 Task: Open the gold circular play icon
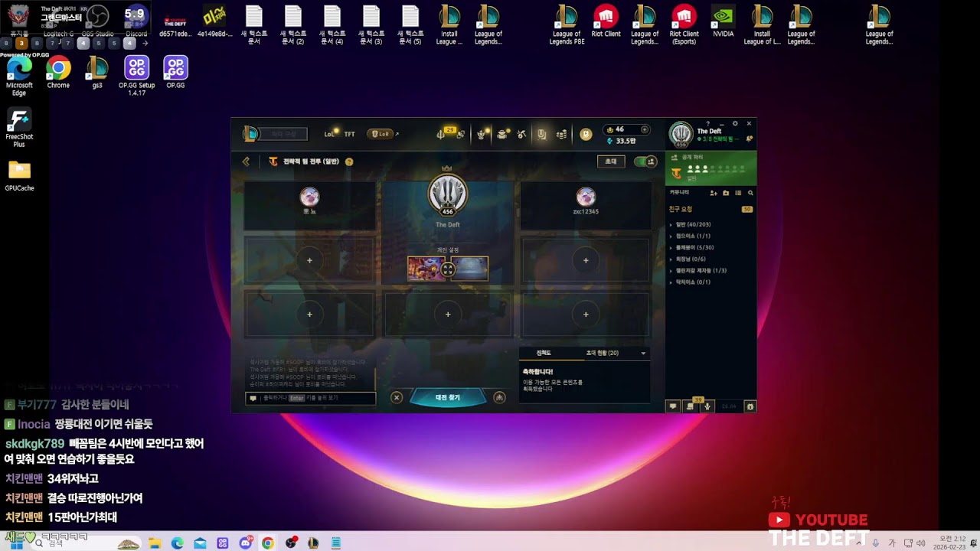pos(586,134)
